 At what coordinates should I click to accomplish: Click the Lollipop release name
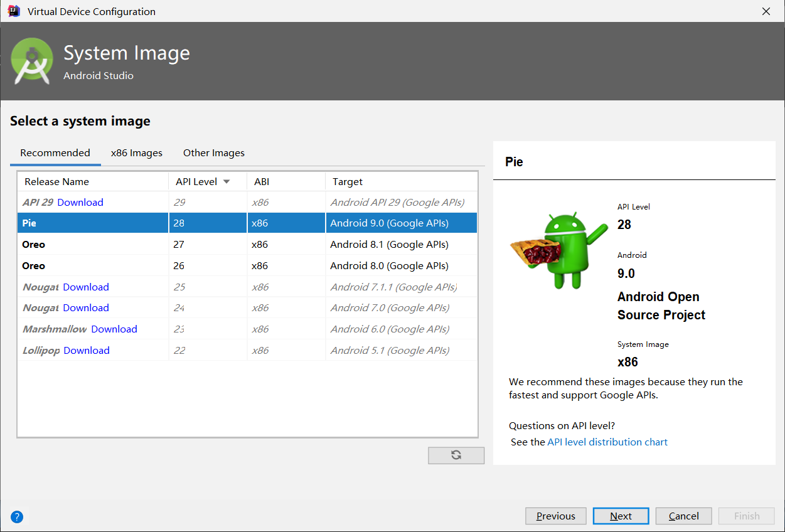tap(41, 350)
